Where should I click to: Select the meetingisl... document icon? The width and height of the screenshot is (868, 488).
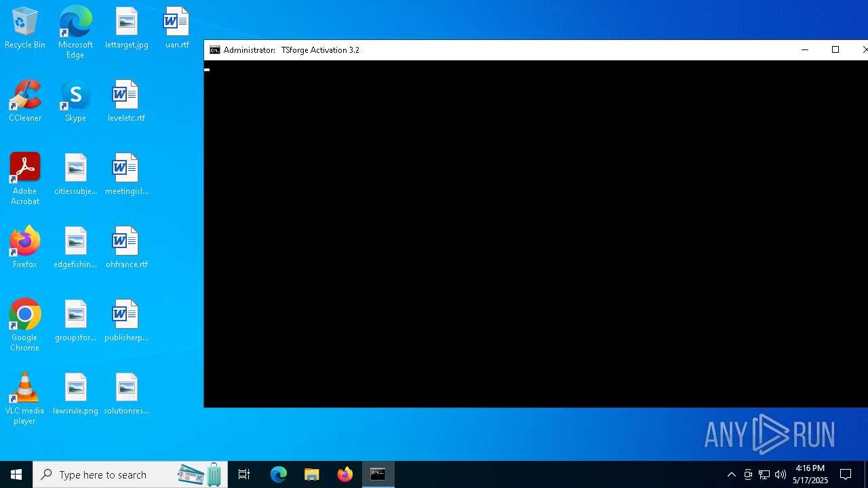tap(126, 175)
